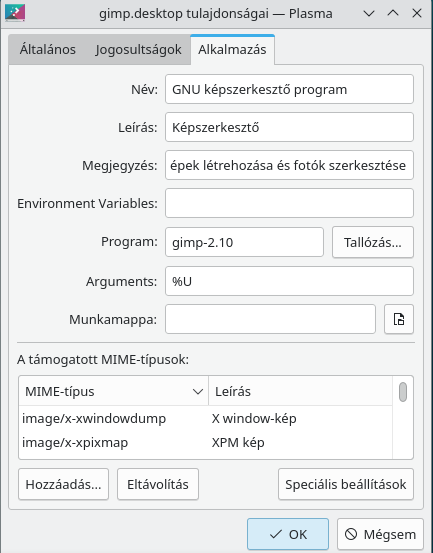Focus the Environment Variables field
The height and width of the screenshot is (553, 433).
289,203
